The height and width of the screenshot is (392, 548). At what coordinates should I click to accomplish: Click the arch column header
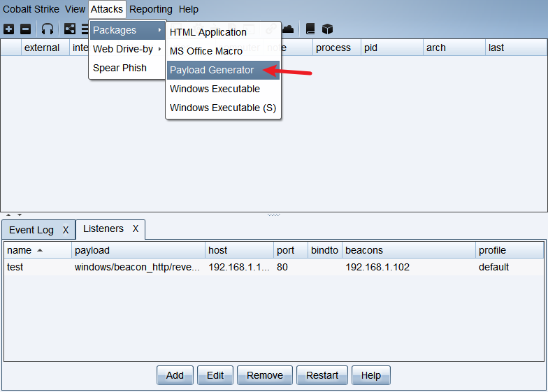[454, 48]
